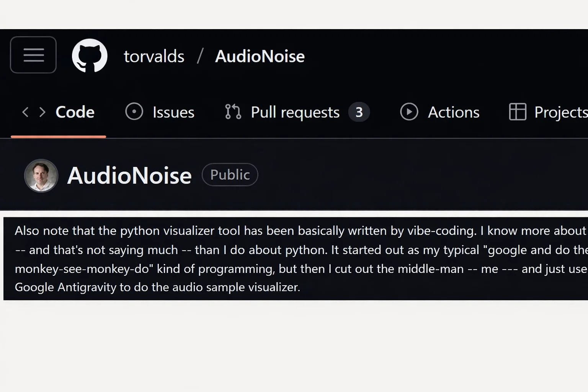Click the repository owner avatar photo
Image resolution: width=588 pixels, height=392 pixels.
pyautogui.click(x=41, y=176)
